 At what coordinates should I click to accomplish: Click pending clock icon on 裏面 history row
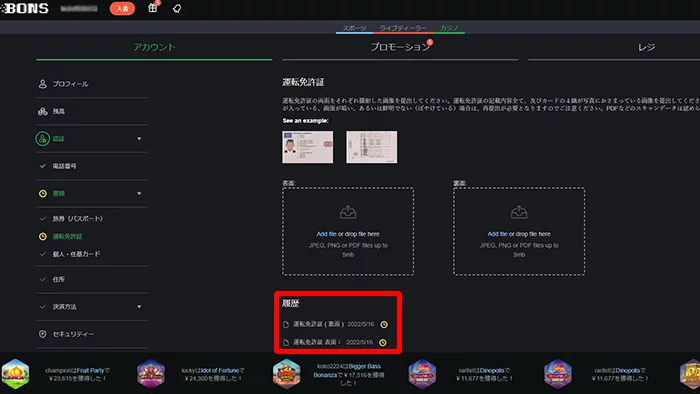click(x=384, y=324)
